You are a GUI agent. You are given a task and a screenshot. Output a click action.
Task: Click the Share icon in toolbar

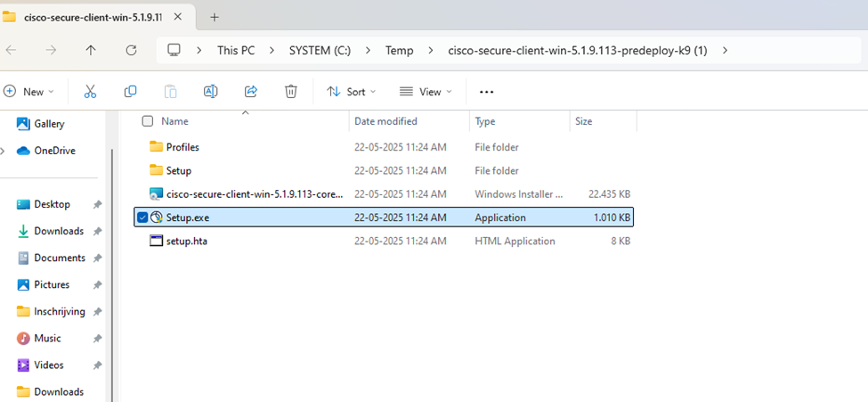click(251, 92)
